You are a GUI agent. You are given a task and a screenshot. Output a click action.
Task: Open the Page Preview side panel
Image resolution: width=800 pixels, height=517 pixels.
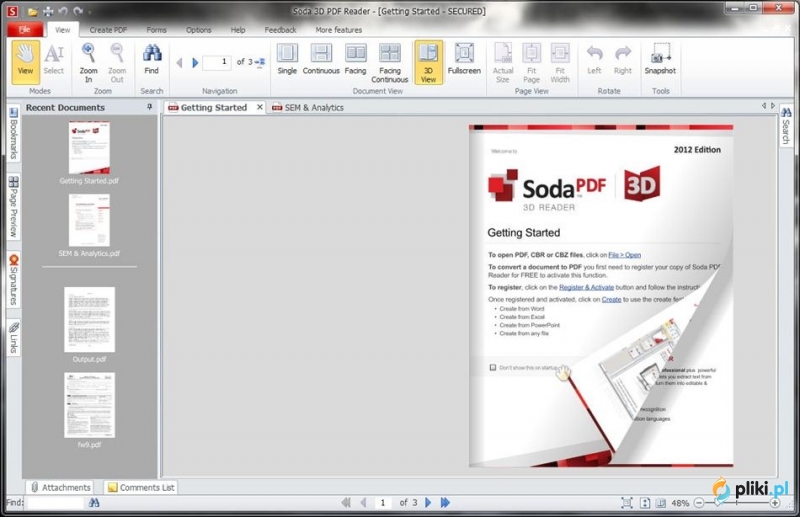pyautogui.click(x=13, y=207)
